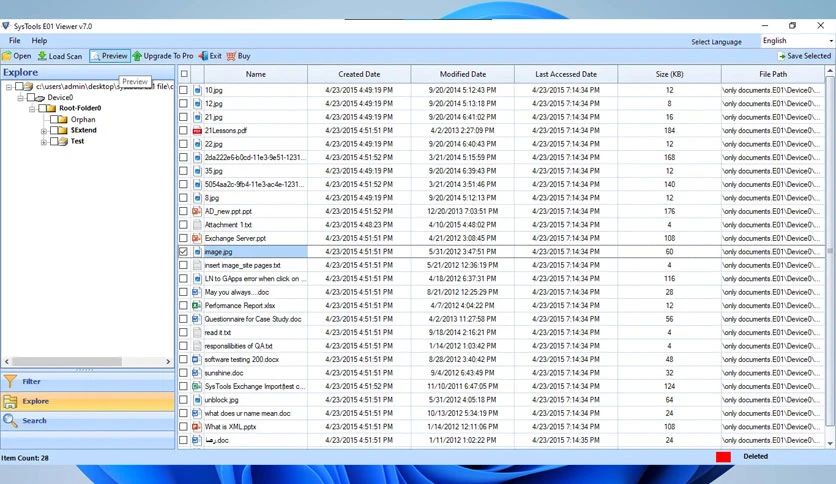Click the PDF icon beside 21Lessons.pdf

pyautogui.click(x=197, y=131)
